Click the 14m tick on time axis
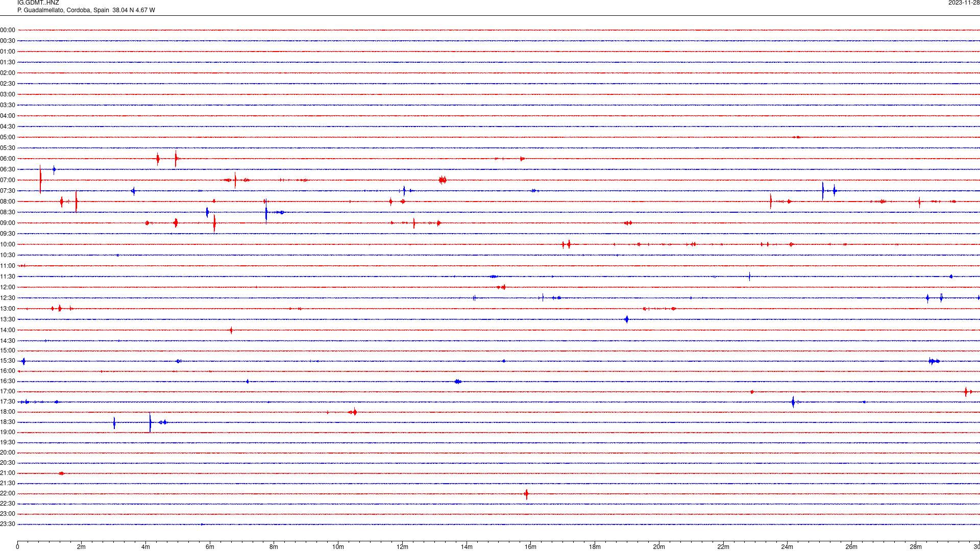This screenshot has height=551, width=980. 467,547
